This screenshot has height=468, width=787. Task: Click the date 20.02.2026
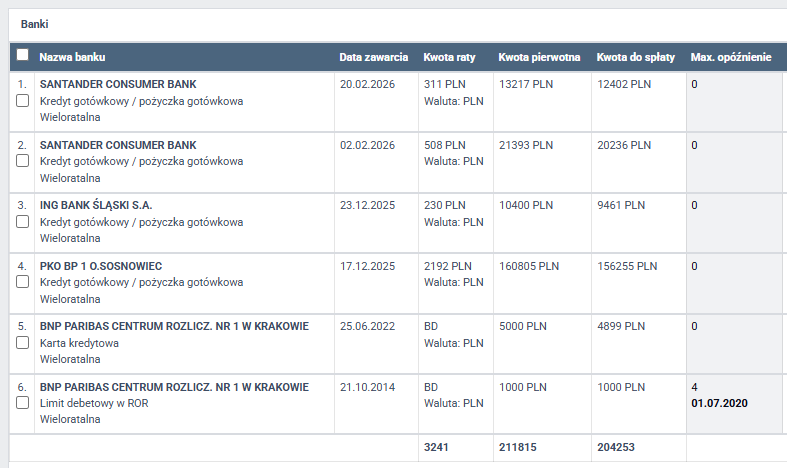click(367, 84)
